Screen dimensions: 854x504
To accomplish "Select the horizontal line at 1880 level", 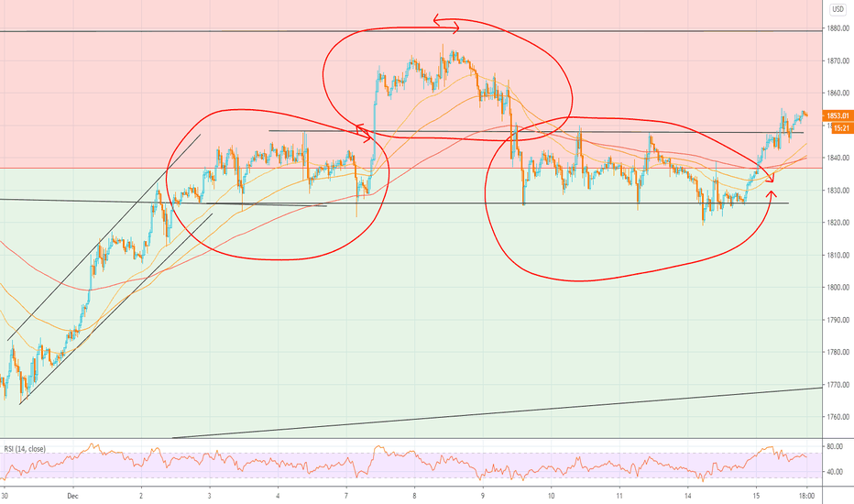I will 411,31.
